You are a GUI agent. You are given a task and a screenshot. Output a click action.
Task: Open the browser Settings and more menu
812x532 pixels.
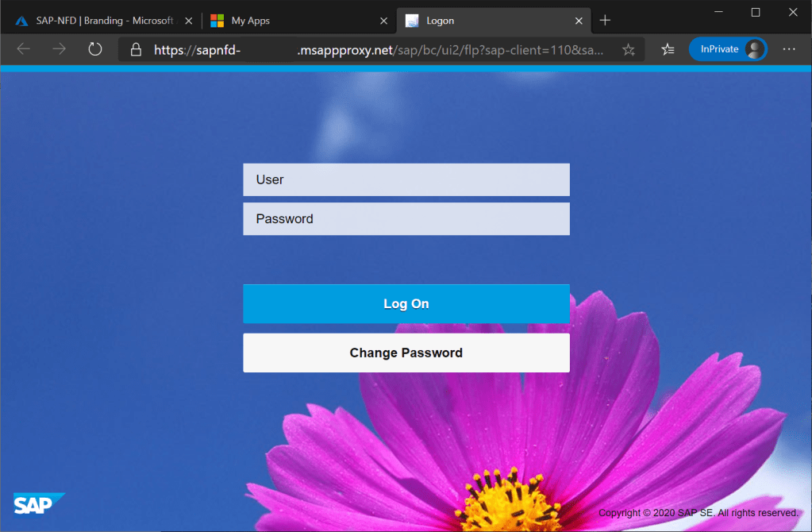pyautogui.click(x=788, y=49)
